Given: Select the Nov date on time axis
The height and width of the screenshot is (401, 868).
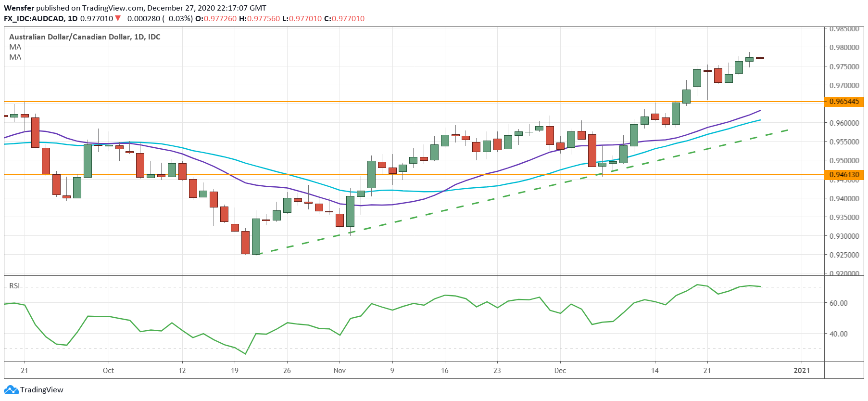Looking at the screenshot, I should [340, 371].
